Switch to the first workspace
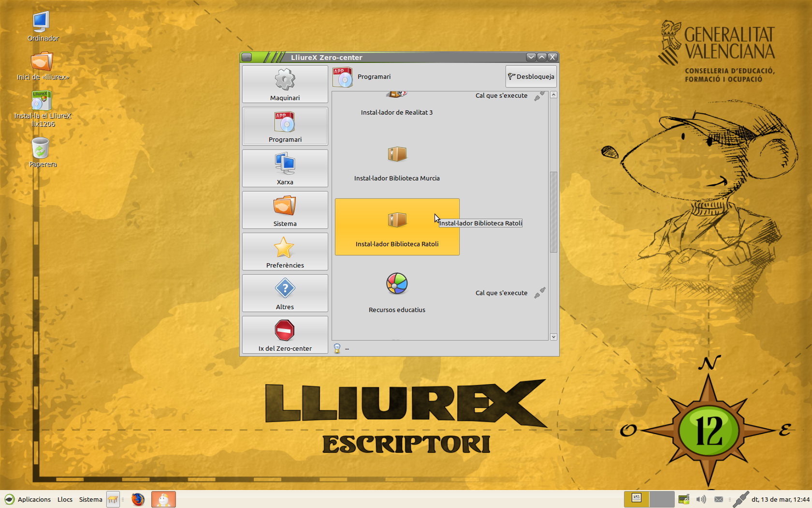Viewport: 812px width, 508px height. [637, 499]
